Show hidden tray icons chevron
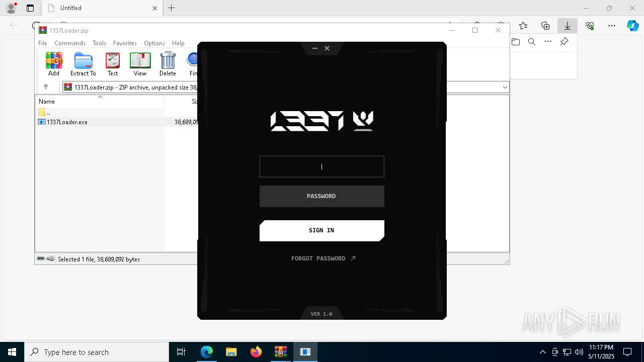 (543, 352)
